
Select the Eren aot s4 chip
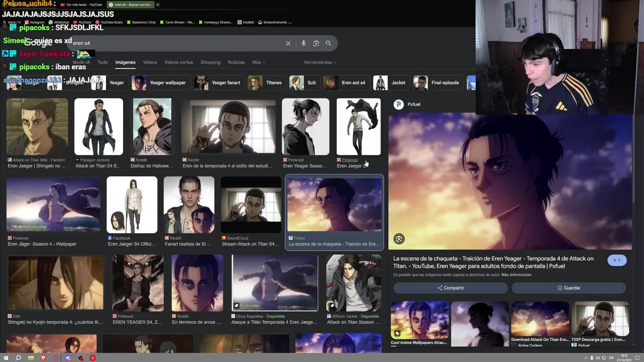pos(346,82)
